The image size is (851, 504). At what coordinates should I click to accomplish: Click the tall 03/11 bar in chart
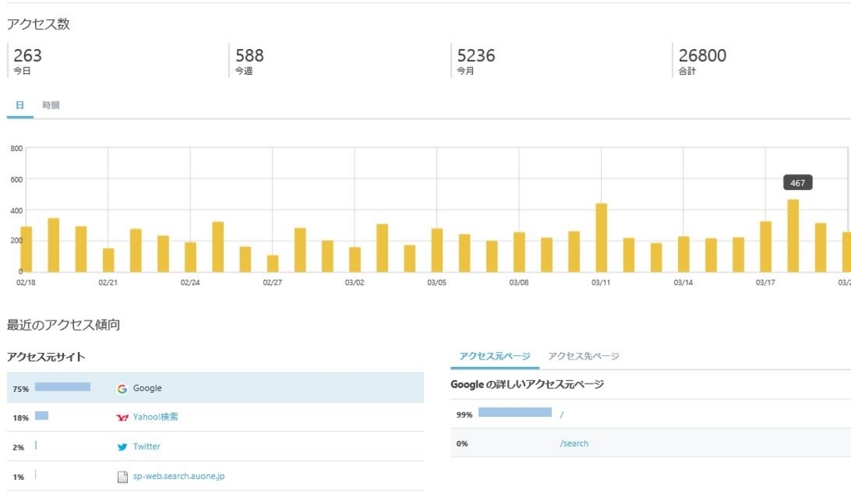[602, 238]
